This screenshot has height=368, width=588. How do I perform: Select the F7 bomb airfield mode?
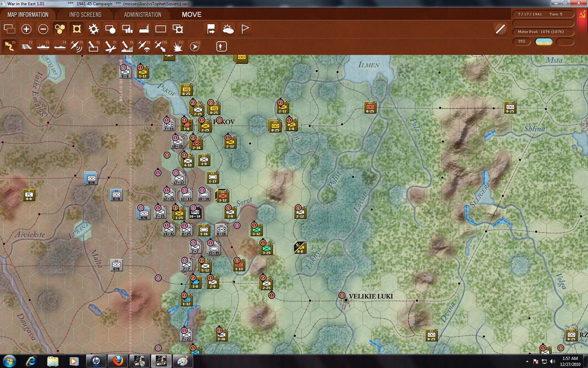[110, 46]
